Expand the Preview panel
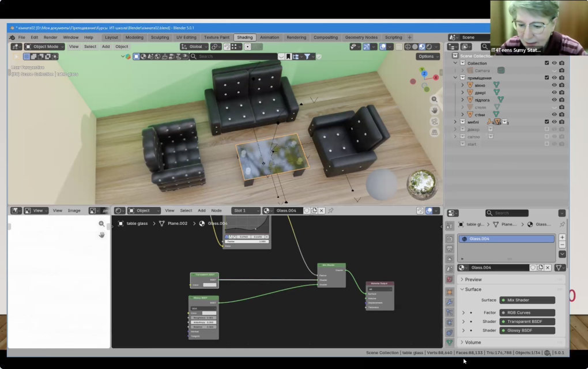The image size is (588, 369). click(473, 280)
